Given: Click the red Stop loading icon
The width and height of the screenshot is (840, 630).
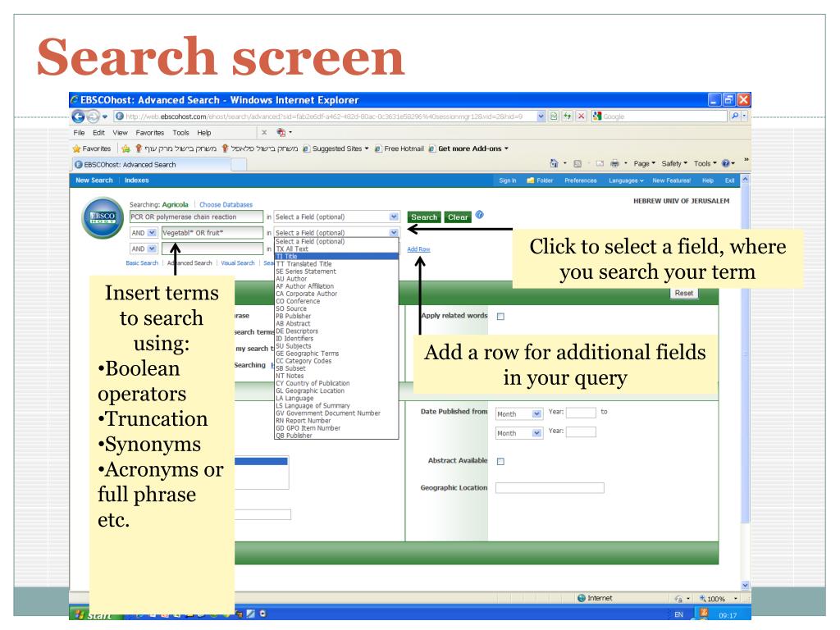Looking at the screenshot, I should pos(582,116).
